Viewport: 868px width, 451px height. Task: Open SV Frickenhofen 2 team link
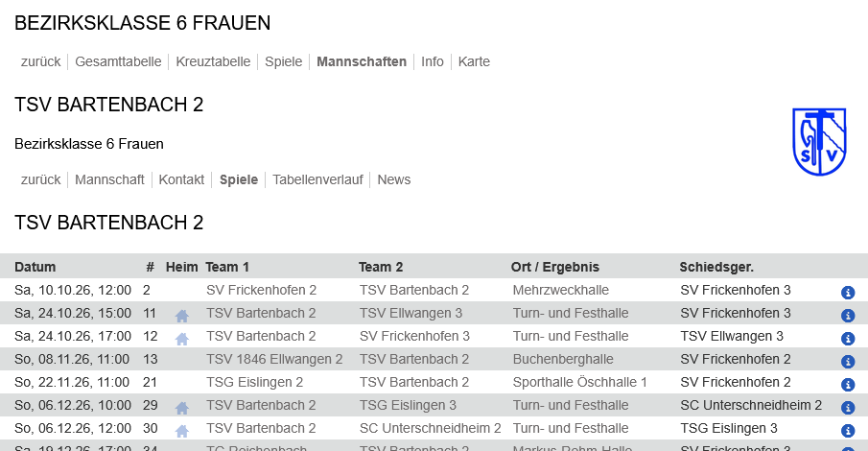(x=261, y=290)
